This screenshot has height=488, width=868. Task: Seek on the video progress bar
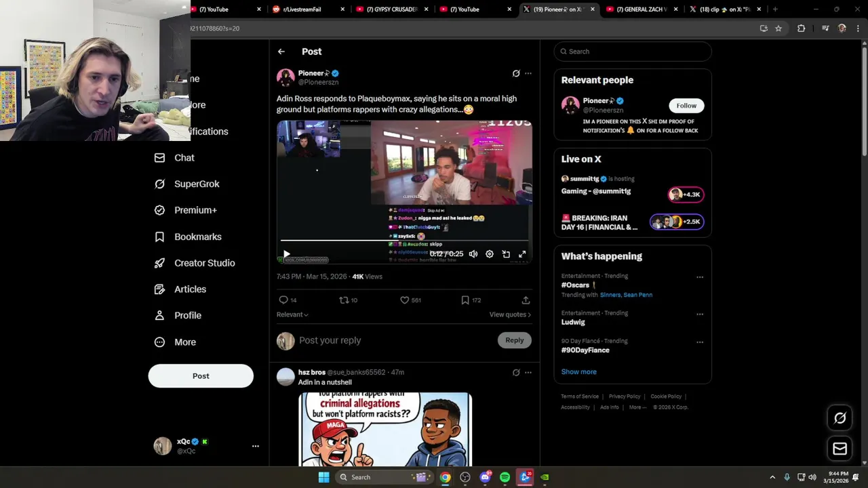[x=404, y=241]
